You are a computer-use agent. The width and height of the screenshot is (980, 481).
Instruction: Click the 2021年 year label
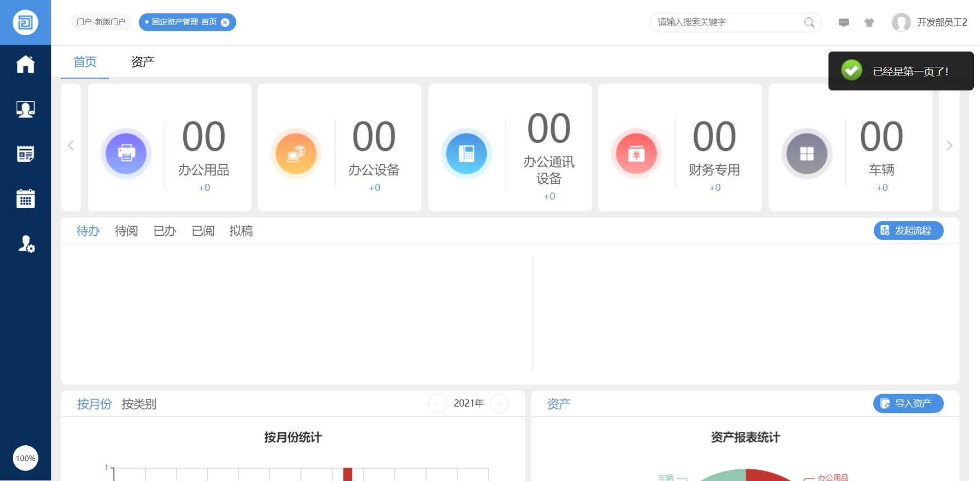469,403
